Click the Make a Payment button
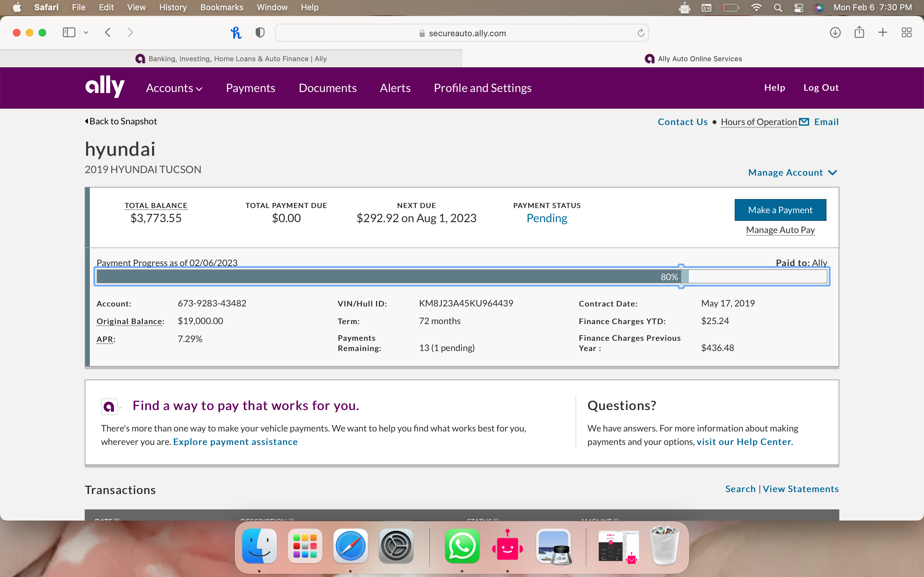 [780, 210]
